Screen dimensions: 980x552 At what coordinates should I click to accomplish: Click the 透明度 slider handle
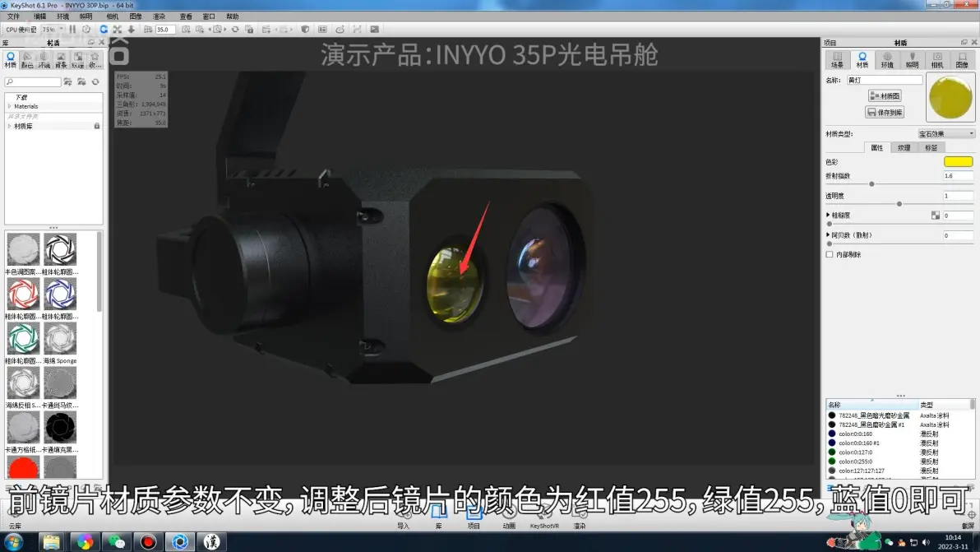point(899,204)
